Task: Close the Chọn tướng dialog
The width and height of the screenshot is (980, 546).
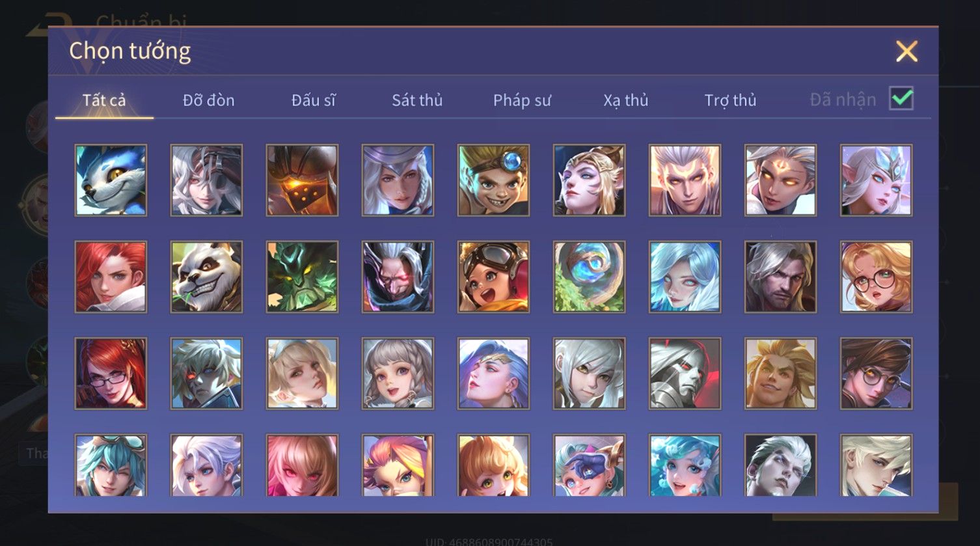Action: (906, 51)
